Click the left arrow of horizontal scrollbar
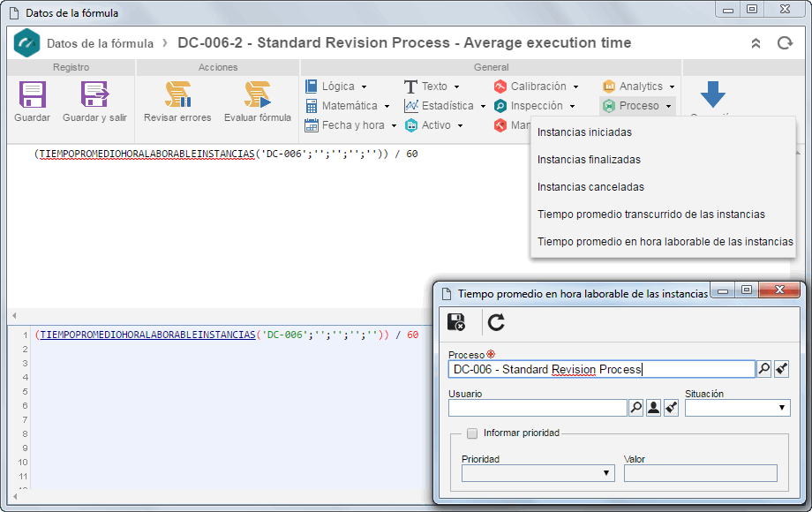 (14, 315)
